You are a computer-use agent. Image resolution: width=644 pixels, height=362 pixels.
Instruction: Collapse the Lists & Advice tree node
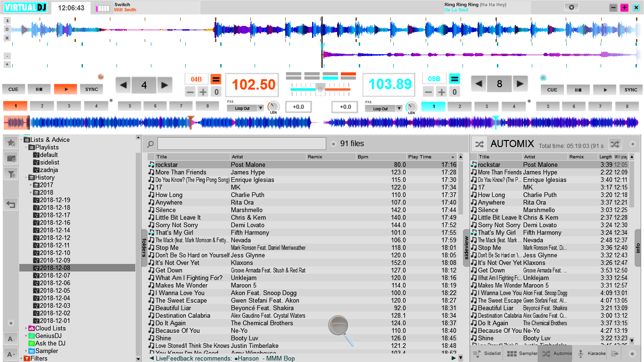tap(22, 140)
